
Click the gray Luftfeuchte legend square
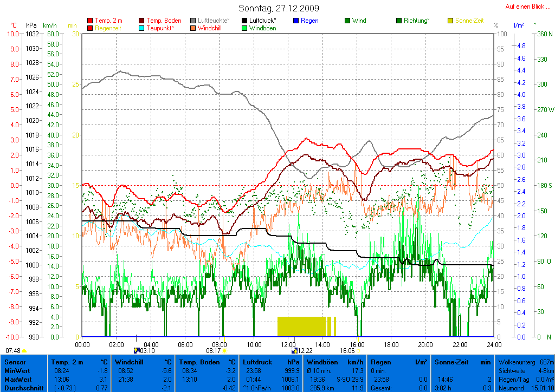[193, 21]
